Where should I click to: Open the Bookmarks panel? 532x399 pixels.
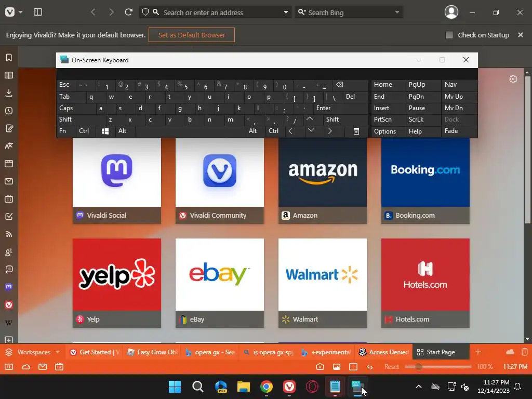click(x=9, y=57)
